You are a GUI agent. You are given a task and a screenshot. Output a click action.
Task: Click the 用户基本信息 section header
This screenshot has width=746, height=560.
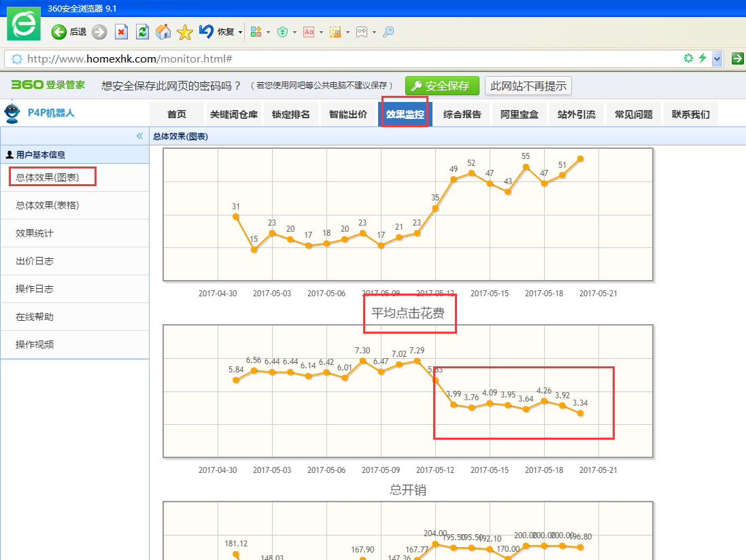point(75,154)
